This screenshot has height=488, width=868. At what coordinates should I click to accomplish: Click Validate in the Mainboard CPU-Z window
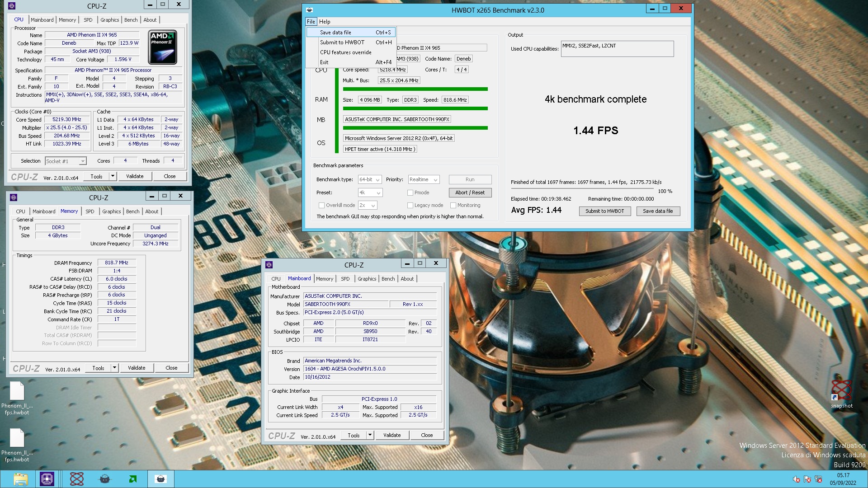tap(392, 435)
